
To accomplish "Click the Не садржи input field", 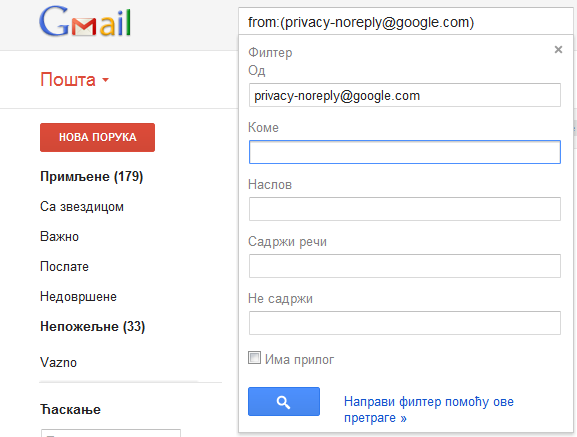I will point(405,323).
